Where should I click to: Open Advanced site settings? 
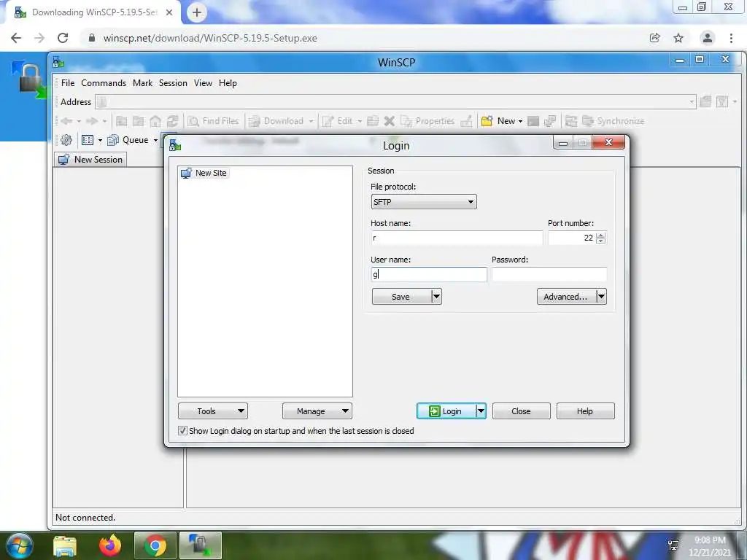(x=565, y=297)
